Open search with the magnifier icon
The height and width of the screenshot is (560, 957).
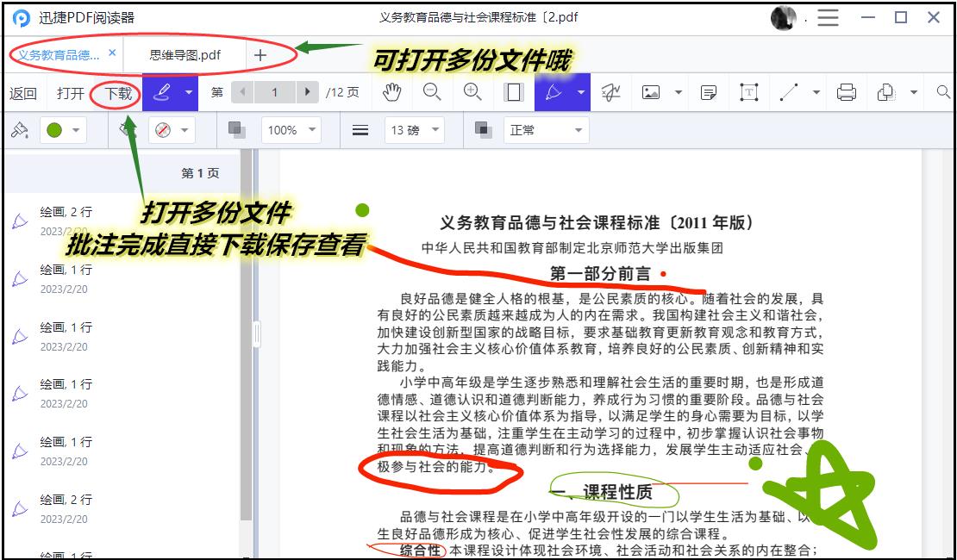[943, 92]
